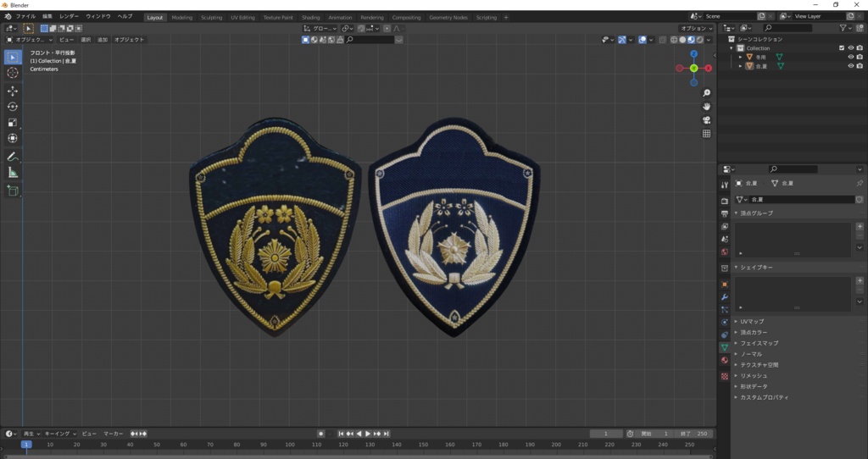This screenshot has height=459, width=868.
Task: Open the オプション dropdown
Action: pyautogui.click(x=697, y=28)
